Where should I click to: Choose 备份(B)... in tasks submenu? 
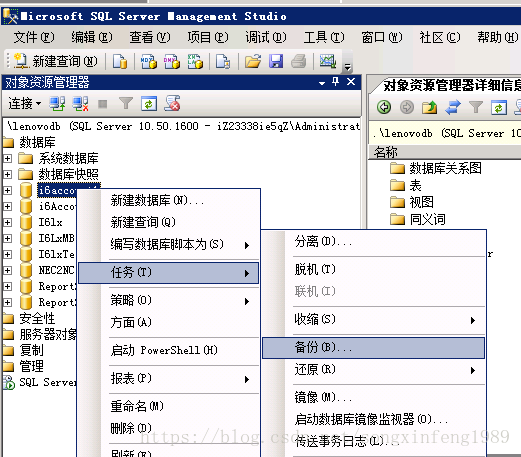coord(373,348)
